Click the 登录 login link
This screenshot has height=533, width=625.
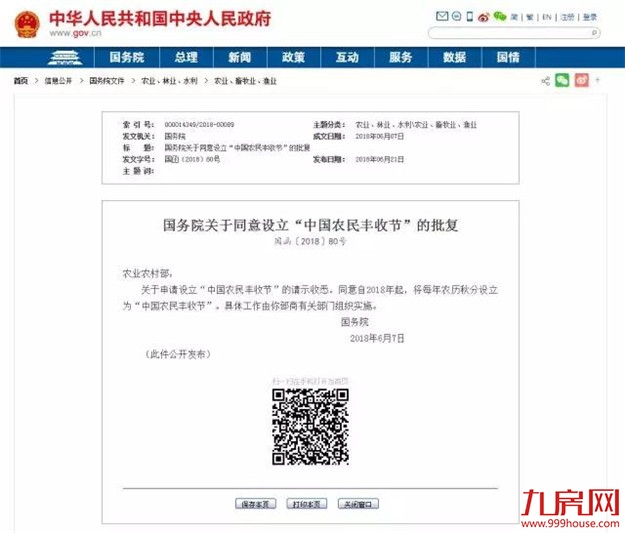590,17
